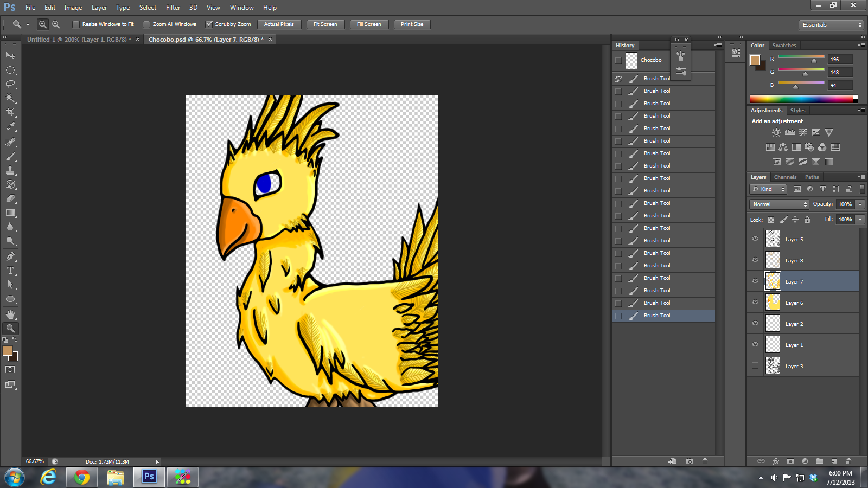
Task: Click the Fit Screen button
Action: click(325, 24)
